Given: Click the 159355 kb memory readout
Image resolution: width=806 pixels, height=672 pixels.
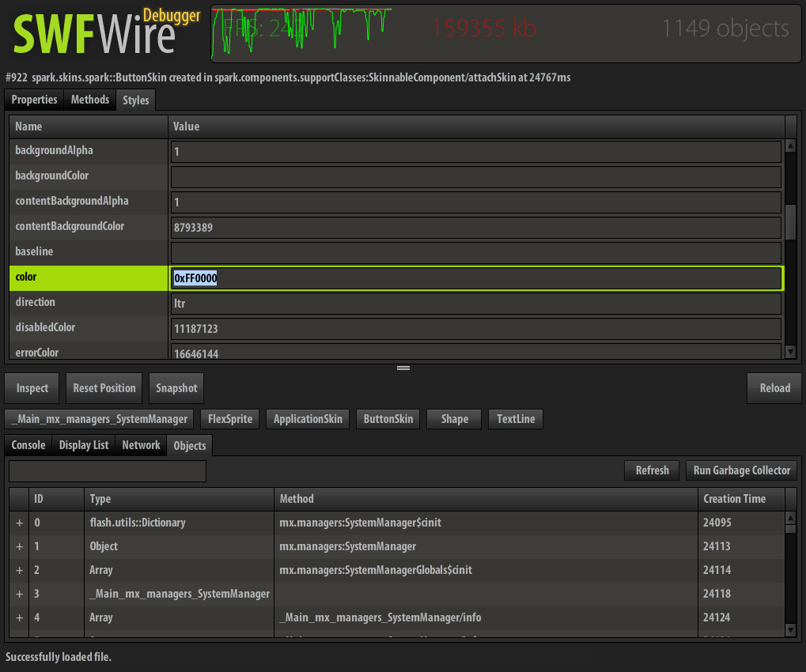Looking at the screenshot, I should click(484, 28).
